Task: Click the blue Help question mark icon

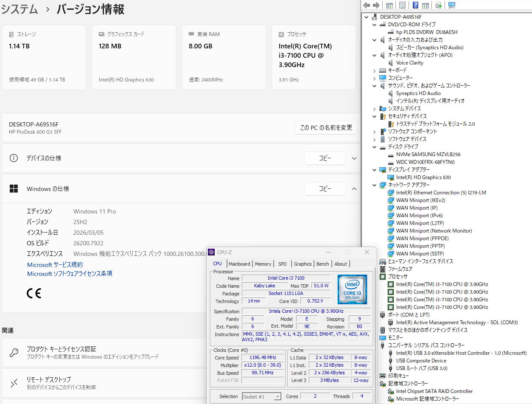Action: pyautogui.click(x=416, y=5)
